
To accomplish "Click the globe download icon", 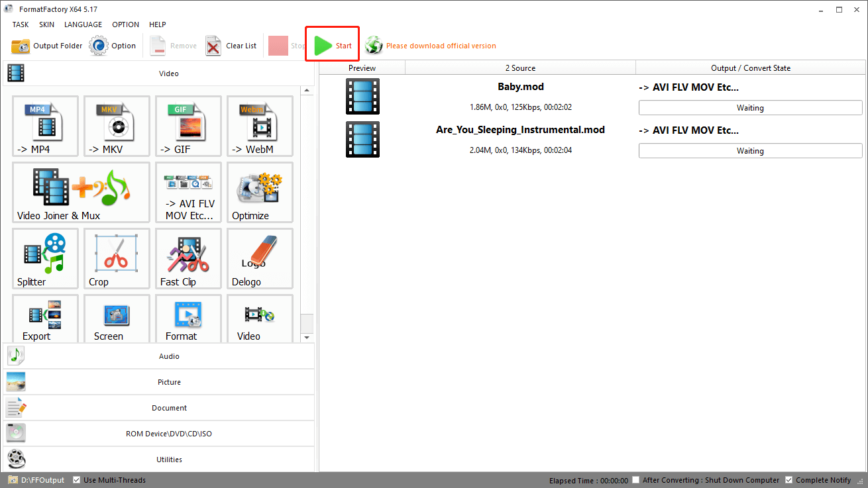I will [374, 46].
